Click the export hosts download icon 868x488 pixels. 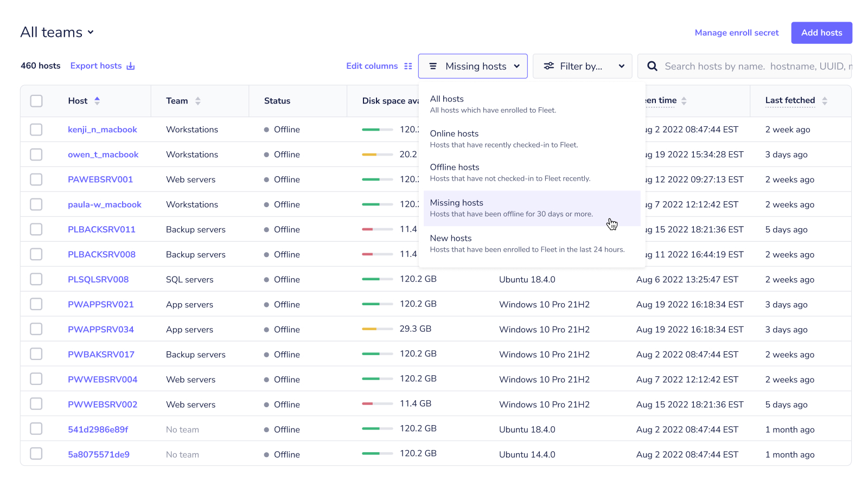tap(131, 66)
